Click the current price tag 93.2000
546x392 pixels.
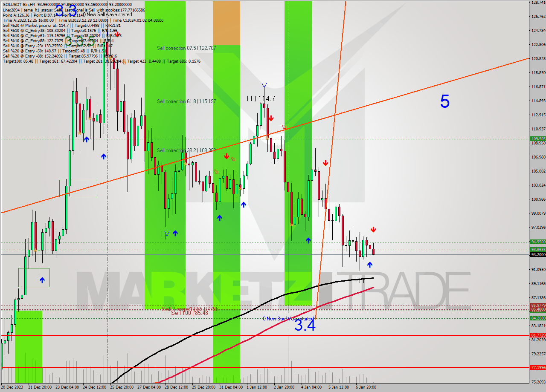(537, 254)
